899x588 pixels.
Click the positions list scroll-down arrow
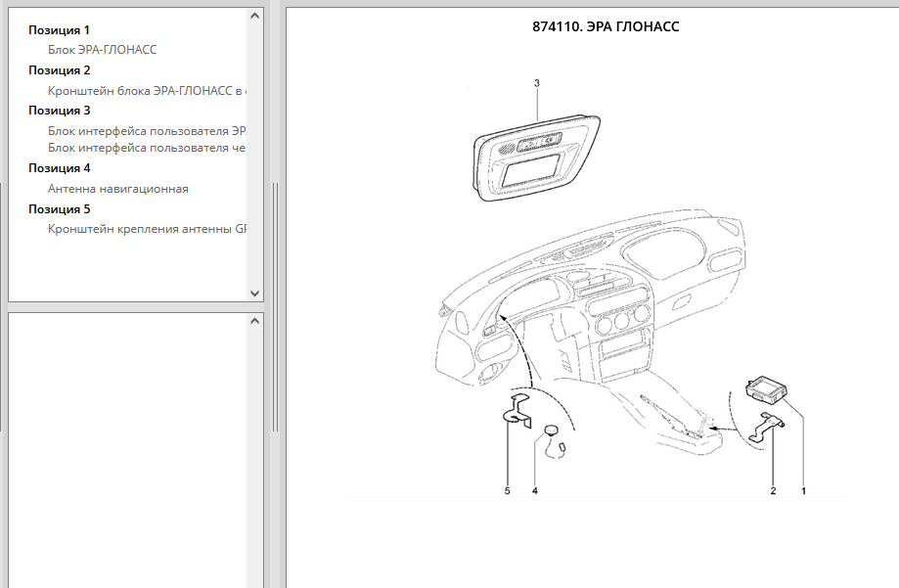click(255, 294)
